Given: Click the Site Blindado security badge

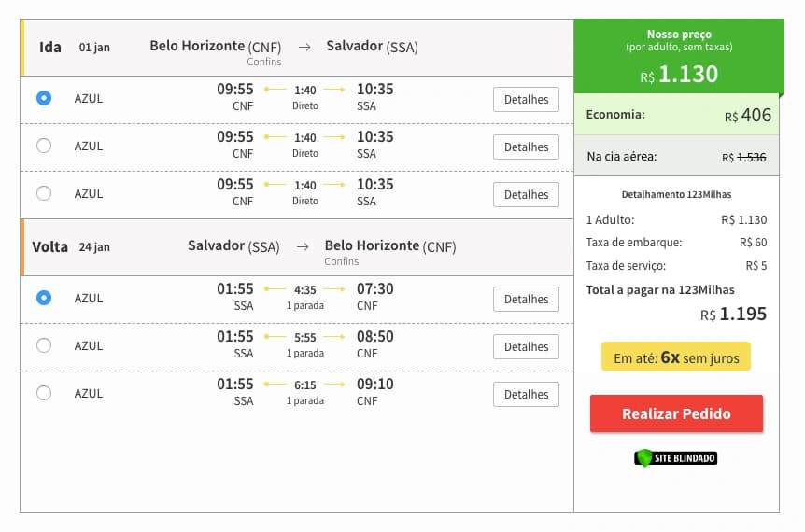Looking at the screenshot, I should [675, 457].
